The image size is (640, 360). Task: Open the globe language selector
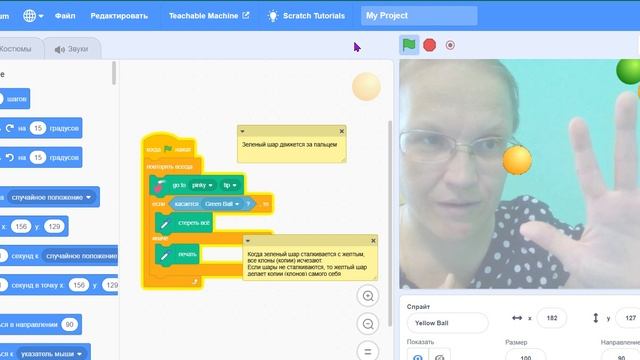33,16
